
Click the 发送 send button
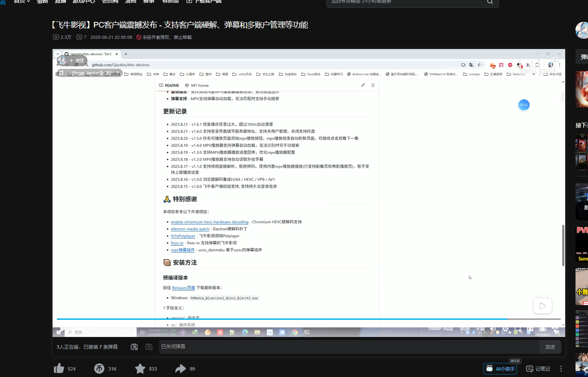(x=550, y=347)
